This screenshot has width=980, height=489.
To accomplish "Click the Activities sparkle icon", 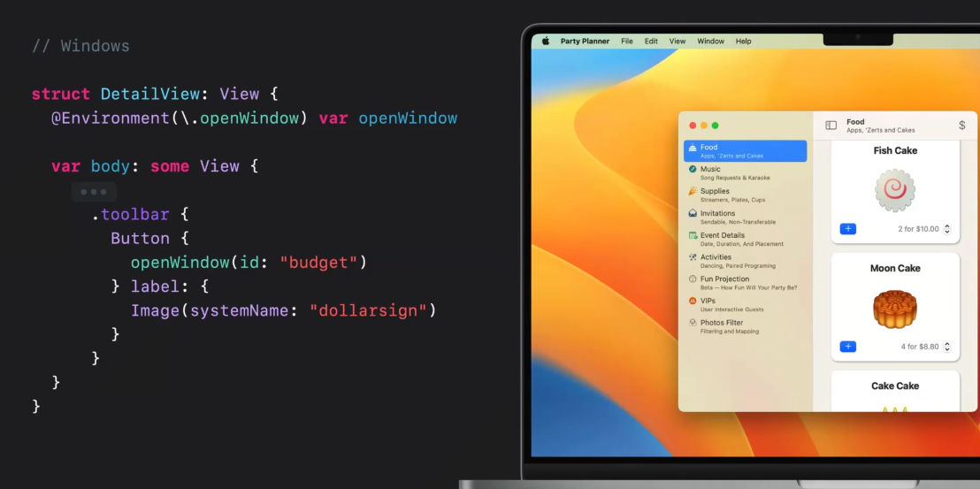I will [x=693, y=257].
